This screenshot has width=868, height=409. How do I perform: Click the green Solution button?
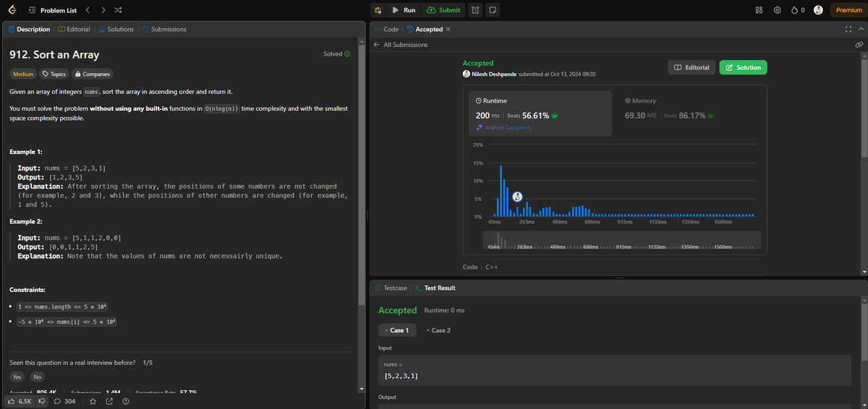(x=743, y=67)
